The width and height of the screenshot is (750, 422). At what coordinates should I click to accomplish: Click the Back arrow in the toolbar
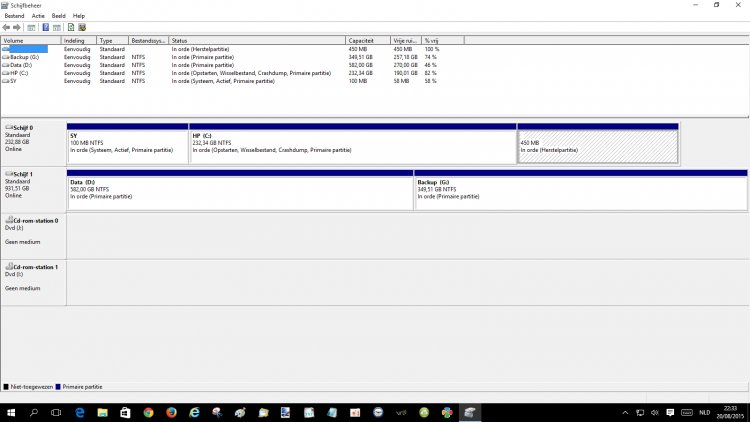(8, 27)
